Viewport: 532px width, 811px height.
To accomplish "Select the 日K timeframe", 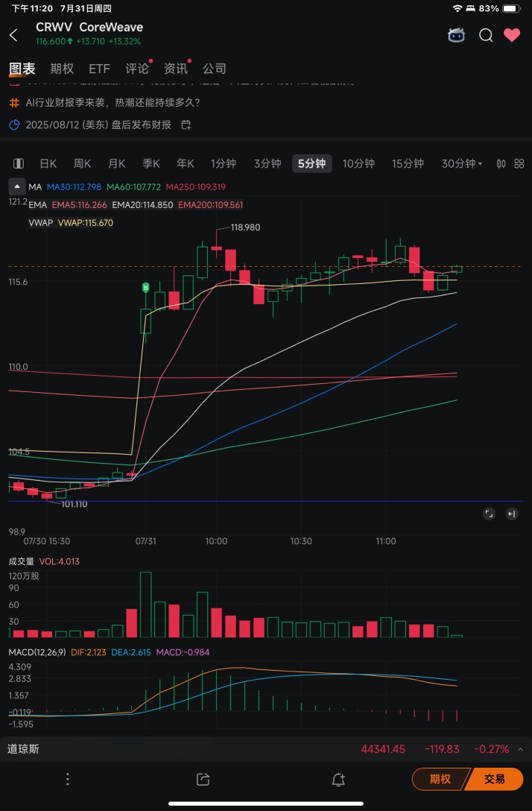I will [x=48, y=163].
